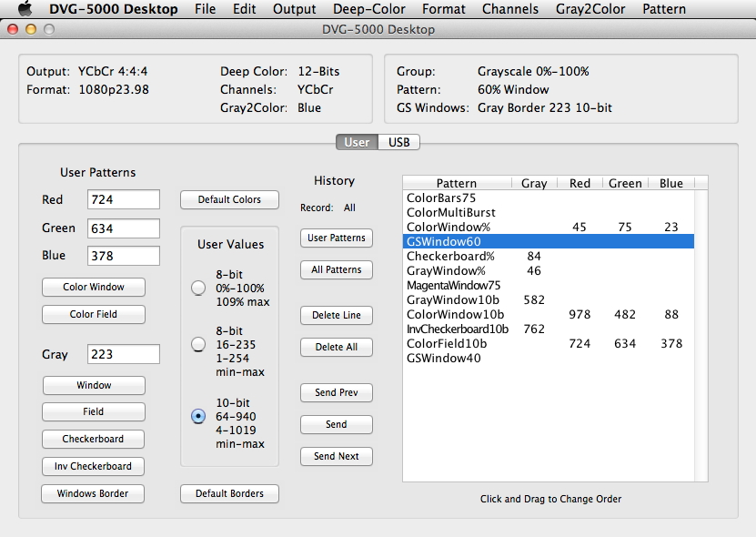Select the ColorBars75 row in history
The image size is (756, 537).
pos(441,198)
